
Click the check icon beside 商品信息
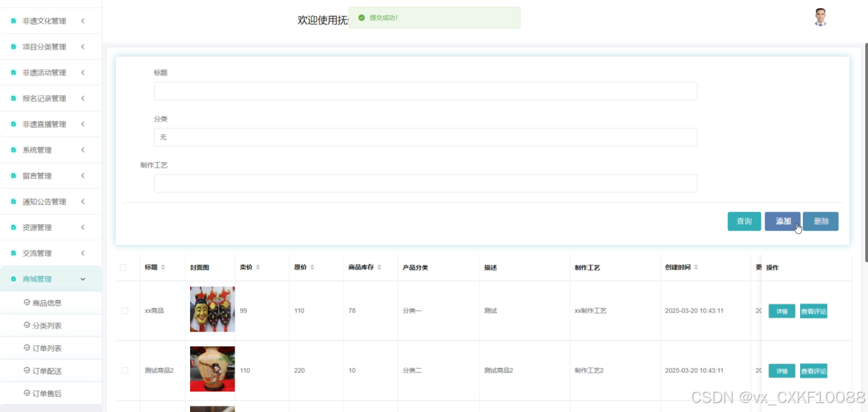pyautogui.click(x=27, y=302)
